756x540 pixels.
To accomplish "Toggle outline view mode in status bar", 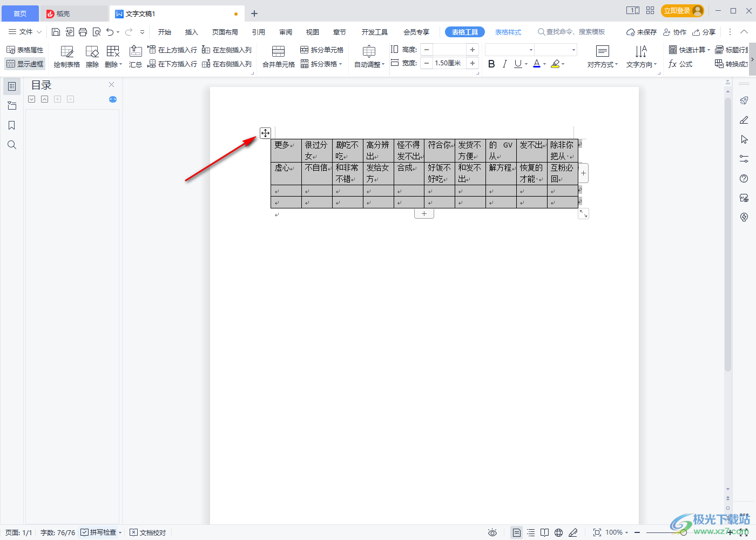I will click(x=531, y=532).
